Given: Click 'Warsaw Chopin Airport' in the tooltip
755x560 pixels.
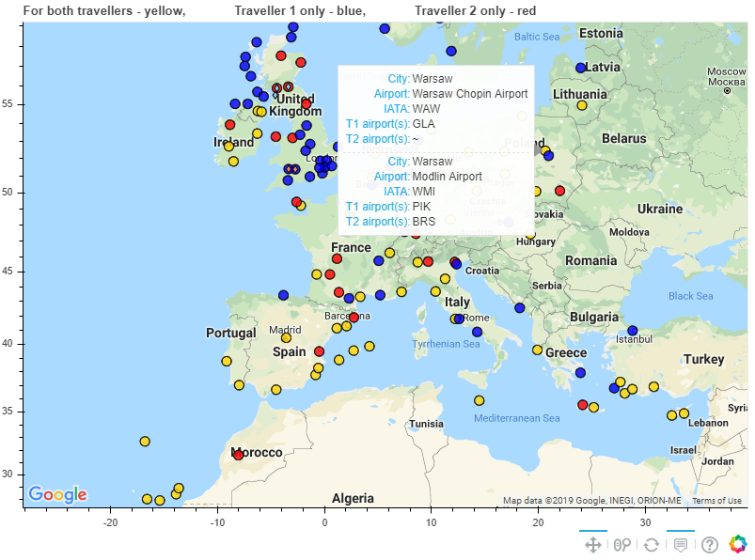Looking at the screenshot, I should pyautogui.click(x=470, y=93).
